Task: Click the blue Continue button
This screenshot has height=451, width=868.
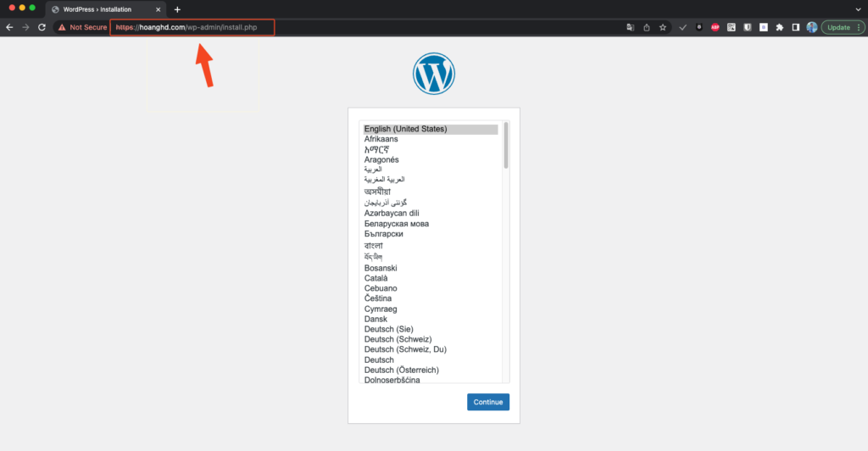Action: tap(487, 403)
